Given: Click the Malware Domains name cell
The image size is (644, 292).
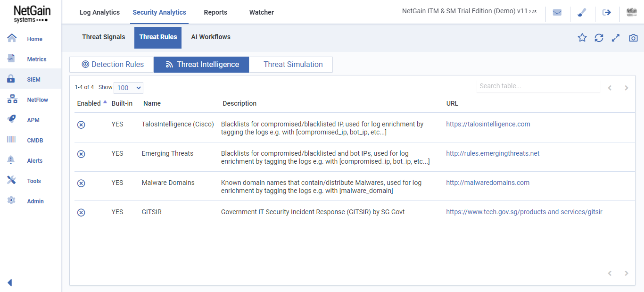Looking at the screenshot, I should (168, 183).
